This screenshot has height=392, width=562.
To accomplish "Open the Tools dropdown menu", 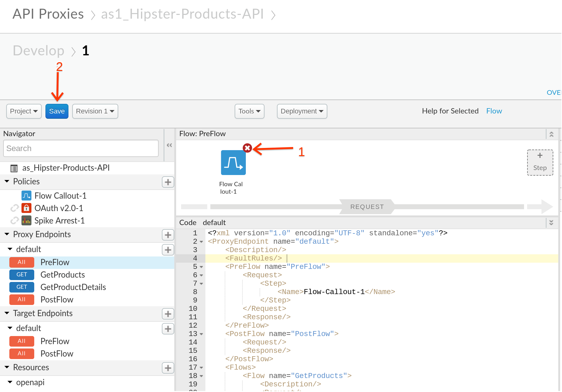I will pos(250,111).
